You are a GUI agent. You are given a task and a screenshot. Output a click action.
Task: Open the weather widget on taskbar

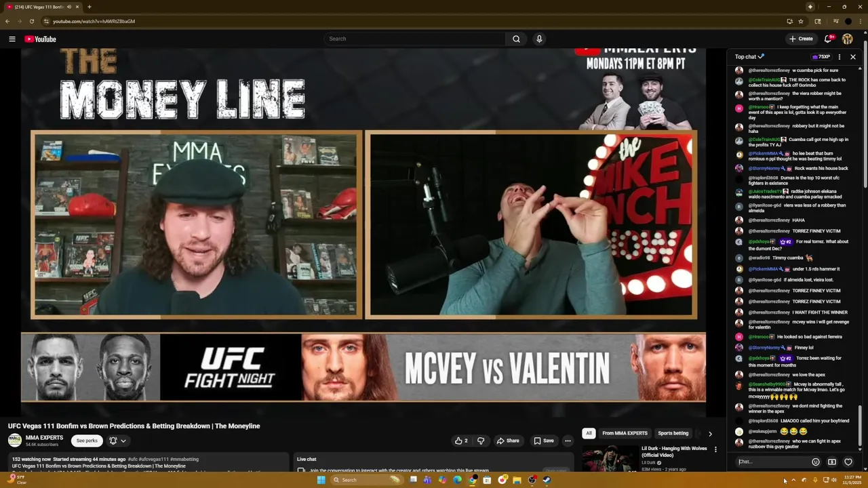coord(18,480)
